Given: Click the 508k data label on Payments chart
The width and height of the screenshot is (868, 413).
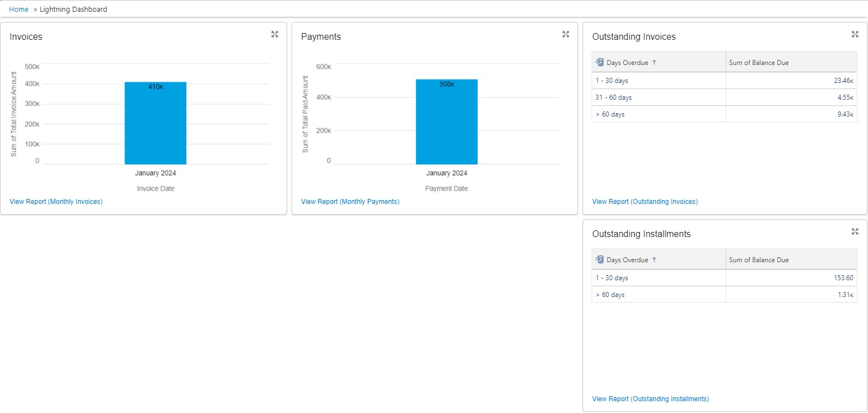Looking at the screenshot, I should coord(447,85).
